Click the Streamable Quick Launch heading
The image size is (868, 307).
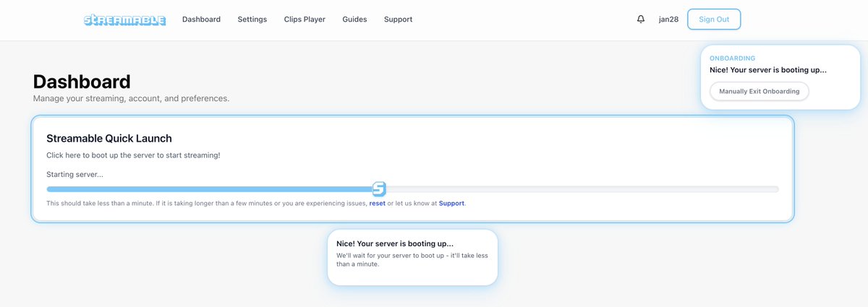pyautogui.click(x=109, y=138)
